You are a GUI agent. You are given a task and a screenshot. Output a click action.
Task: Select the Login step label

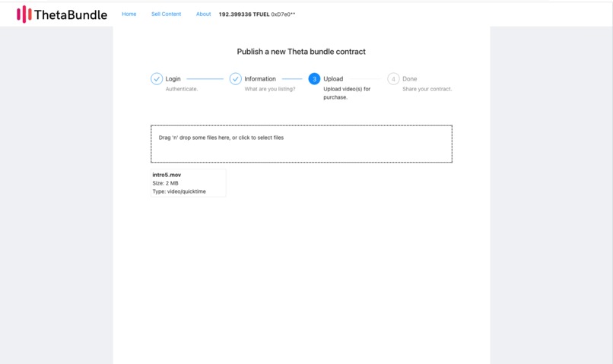173,79
